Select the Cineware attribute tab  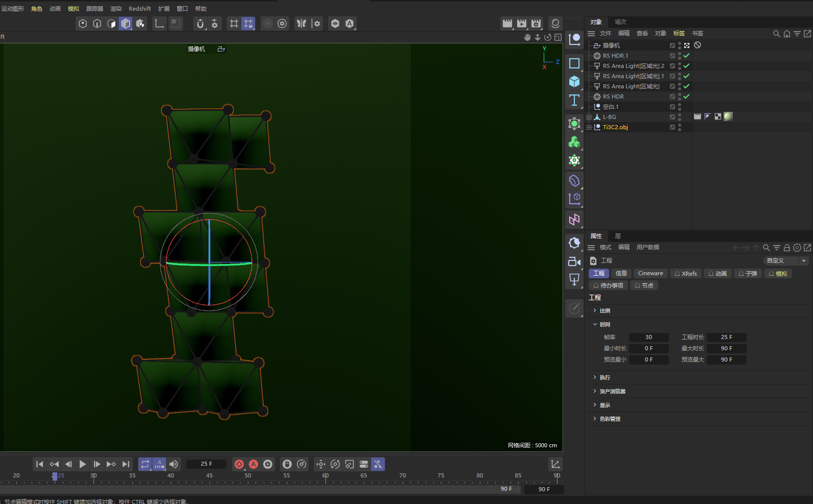coord(651,274)
